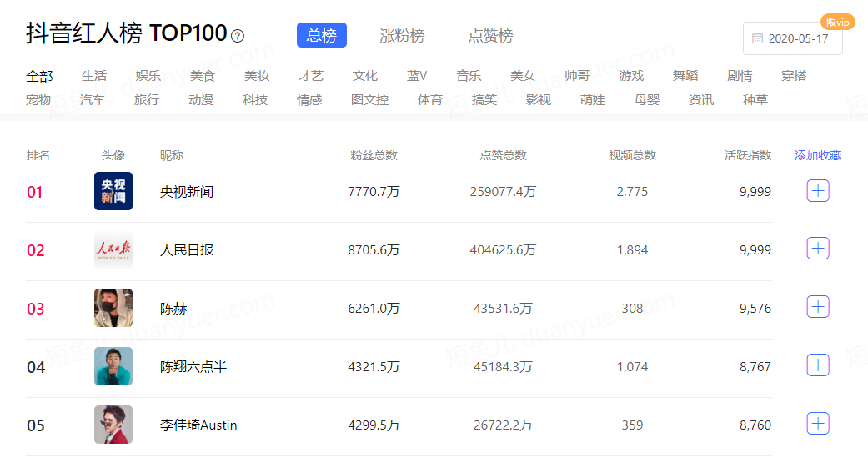
Task: Filter by 搞笑 category
Action: click(x=484, y=100)
